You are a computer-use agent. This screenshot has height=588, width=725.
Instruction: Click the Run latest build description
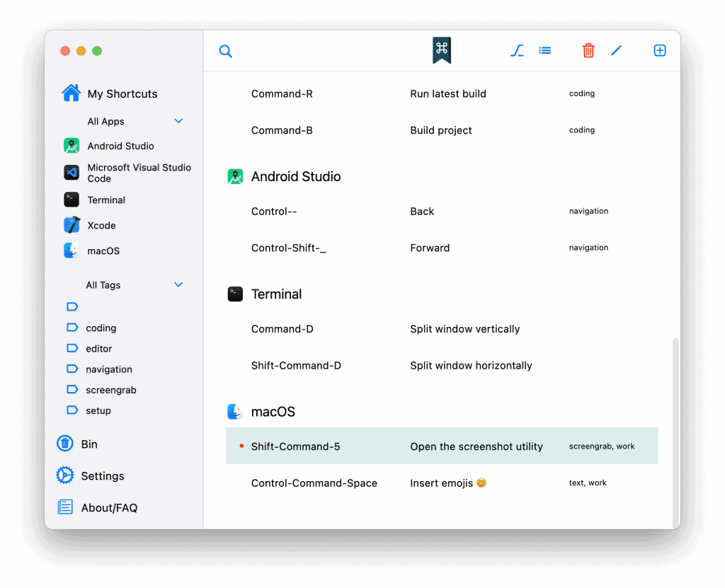click(448, 94)
